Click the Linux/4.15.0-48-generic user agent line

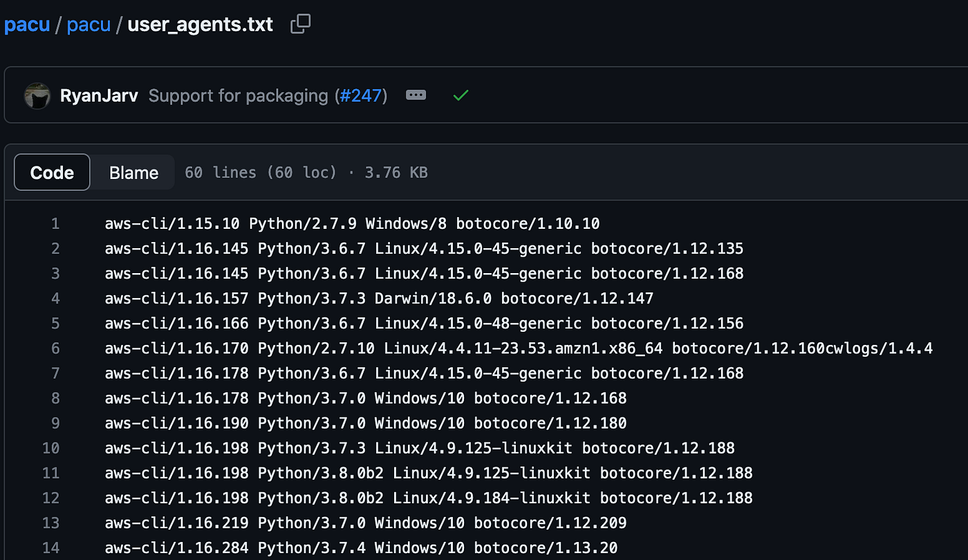pyautogui.click(x=424, y=324)
